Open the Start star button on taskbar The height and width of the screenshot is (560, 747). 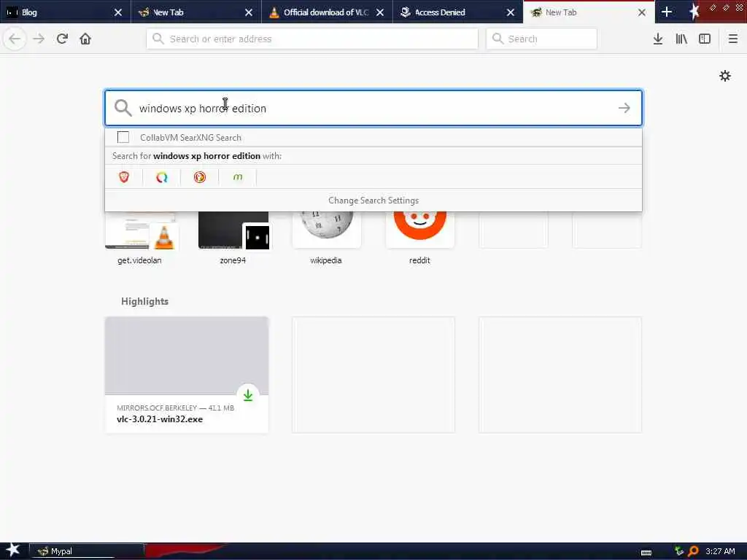coord(13,550)
